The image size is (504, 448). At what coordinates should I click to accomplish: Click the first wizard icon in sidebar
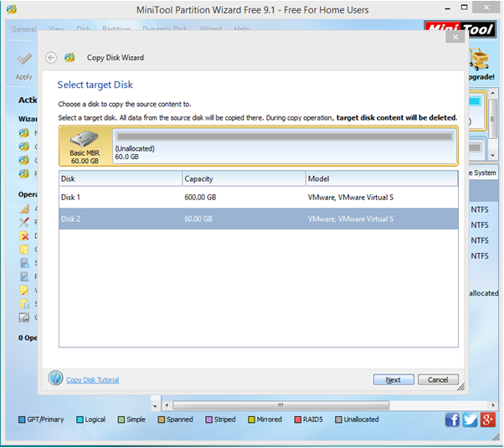(x=23, y=132)
